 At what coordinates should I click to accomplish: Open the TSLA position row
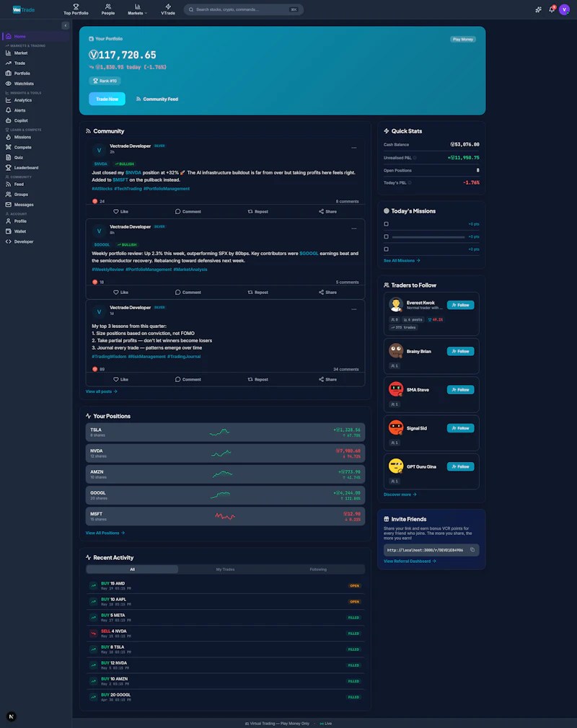point(225,432)
